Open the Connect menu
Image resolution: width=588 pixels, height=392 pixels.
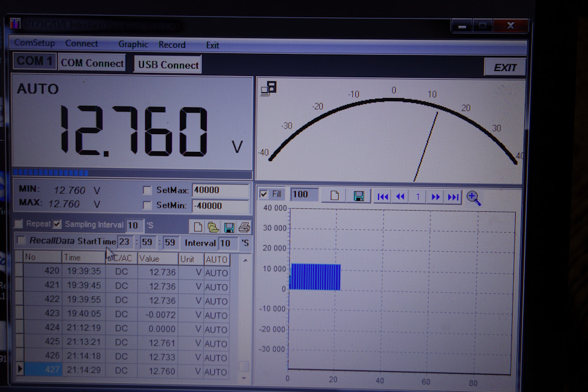pyautogui.click(x=81, y=43)
